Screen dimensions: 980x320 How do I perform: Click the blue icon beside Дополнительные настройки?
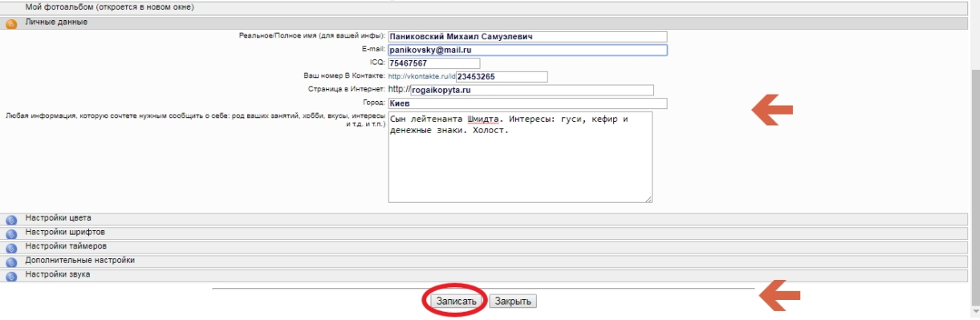(x=11, y=262)
